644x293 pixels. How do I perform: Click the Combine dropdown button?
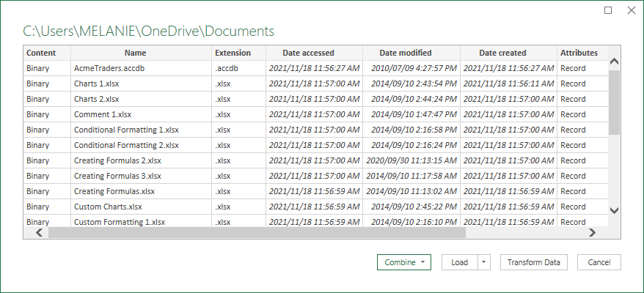(x=403, y=262)
